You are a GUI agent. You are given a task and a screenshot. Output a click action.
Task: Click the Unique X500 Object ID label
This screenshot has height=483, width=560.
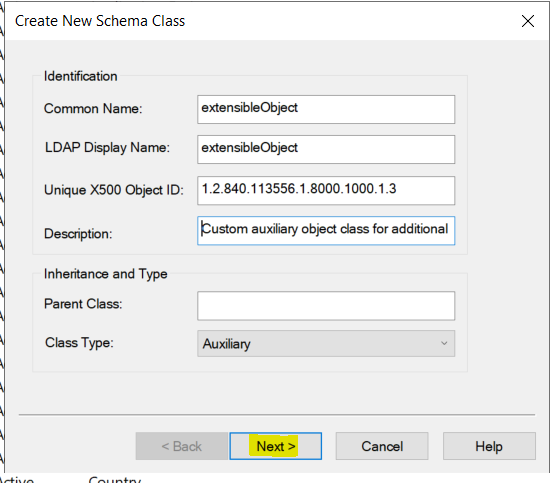[x=114, y=190]
